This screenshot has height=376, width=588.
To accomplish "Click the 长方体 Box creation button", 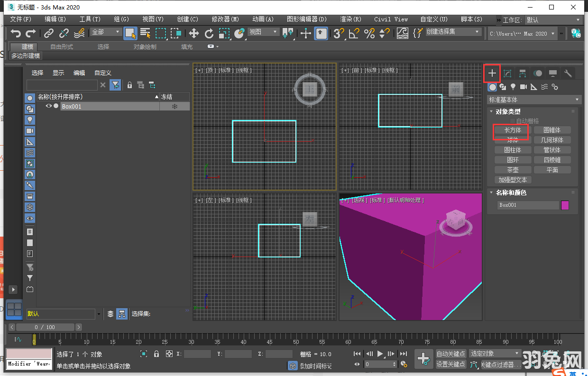I will click(512, 129).
